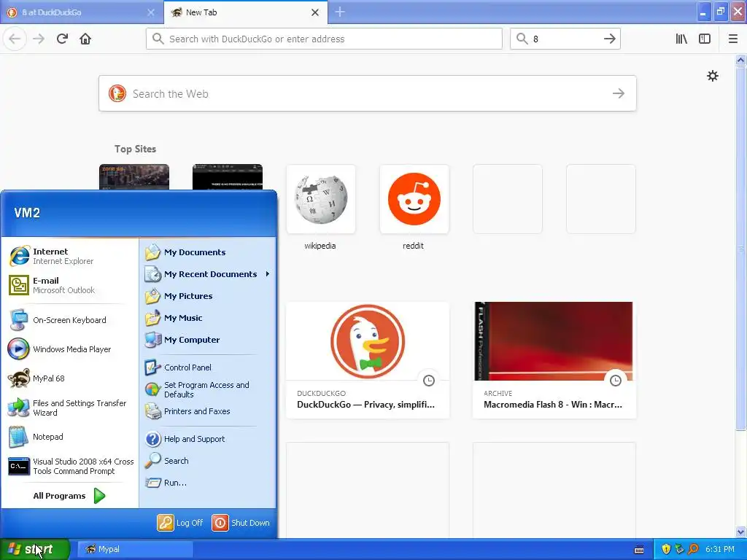The height and width of the screenshot is (560, 747).
Task: Click the Search the Web input
Action: tap(368, 93)
